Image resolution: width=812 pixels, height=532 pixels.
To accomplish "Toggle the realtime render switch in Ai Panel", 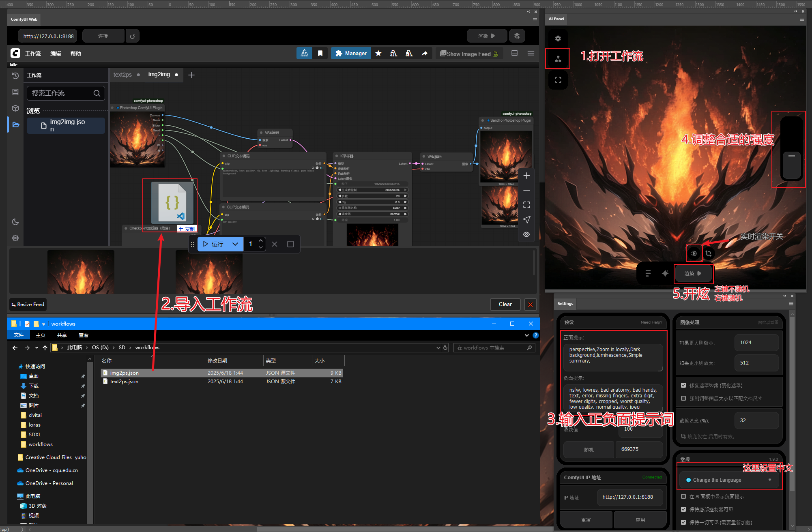I will pyautogui.click(x=694, y=253).
